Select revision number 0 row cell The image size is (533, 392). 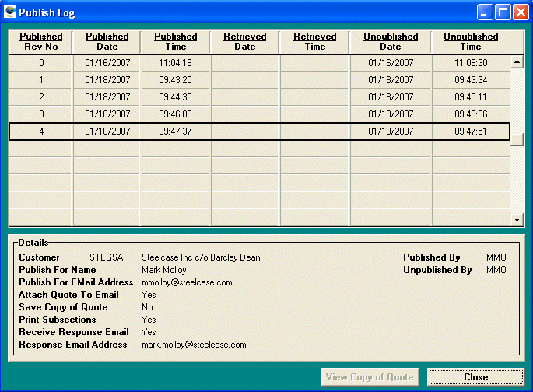[x=41, y=63]
